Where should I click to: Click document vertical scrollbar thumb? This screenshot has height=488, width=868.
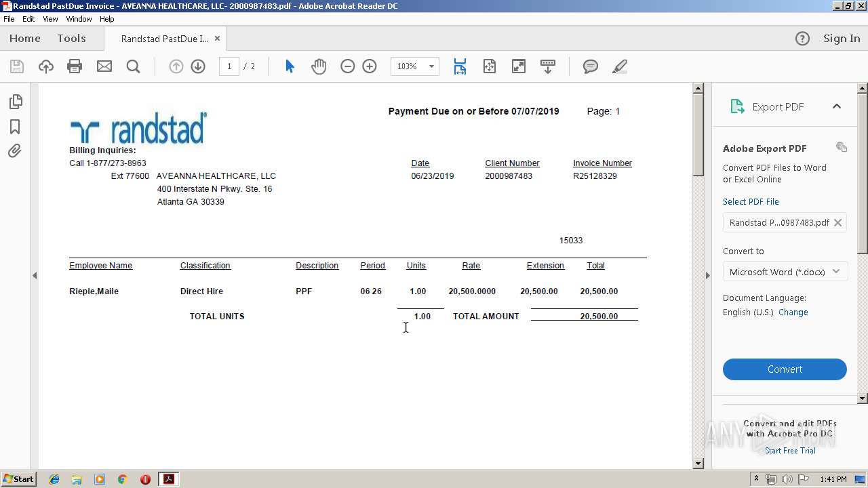pyautogui.click(x=698, y=134)
